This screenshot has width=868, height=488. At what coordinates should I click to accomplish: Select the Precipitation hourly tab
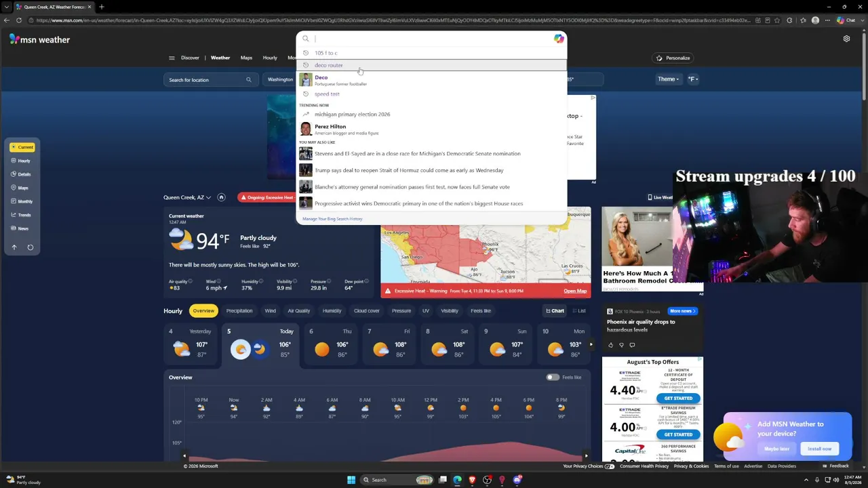tap(239, 311)
